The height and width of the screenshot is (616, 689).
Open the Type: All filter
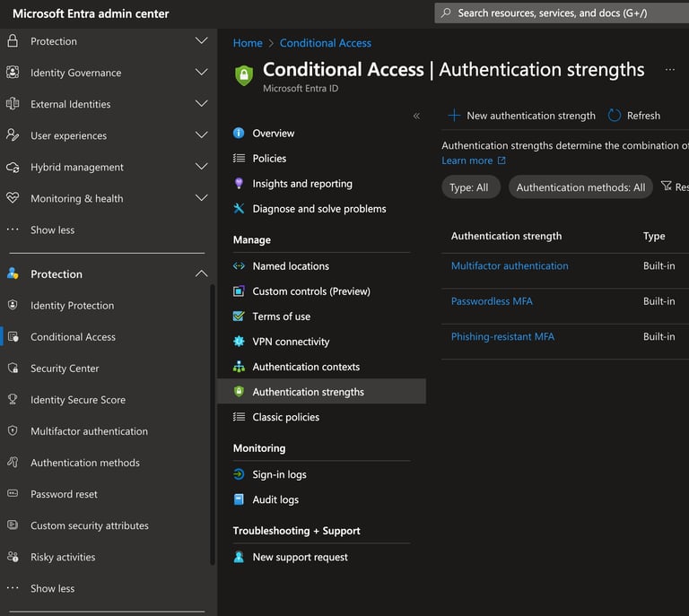[x=471, y=187]
